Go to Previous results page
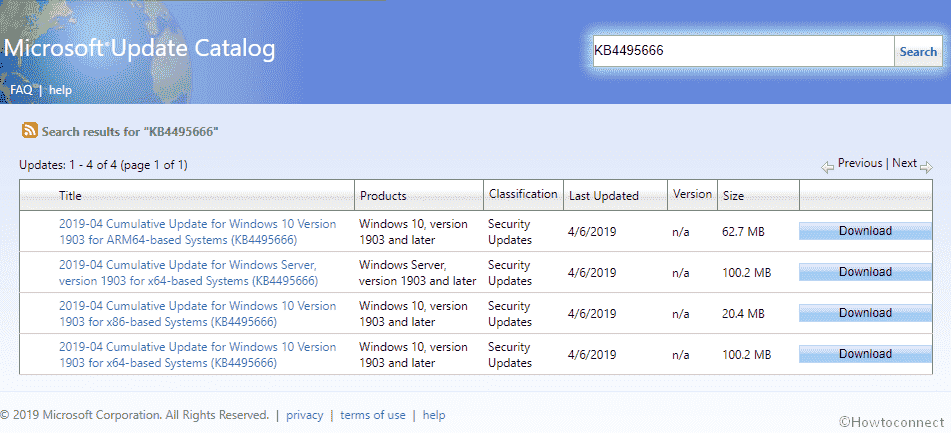Viewport: 951px width, 433px height. click(x=860, y=163)
